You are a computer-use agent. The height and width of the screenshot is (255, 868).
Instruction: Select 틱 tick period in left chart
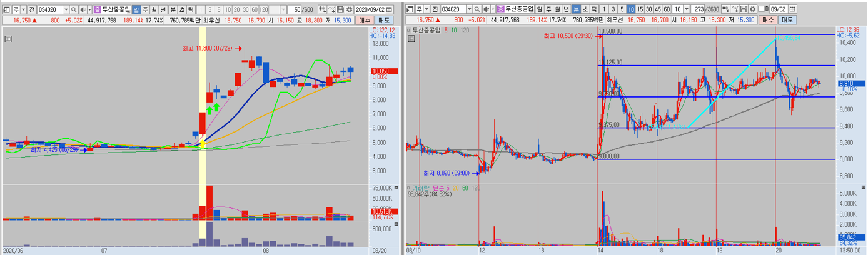pyautogui.click(x=191, y=9)
